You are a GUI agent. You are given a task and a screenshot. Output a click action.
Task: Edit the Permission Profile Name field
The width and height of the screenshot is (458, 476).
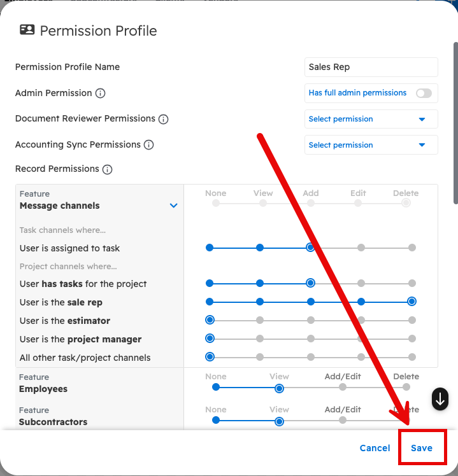[371, 67]
